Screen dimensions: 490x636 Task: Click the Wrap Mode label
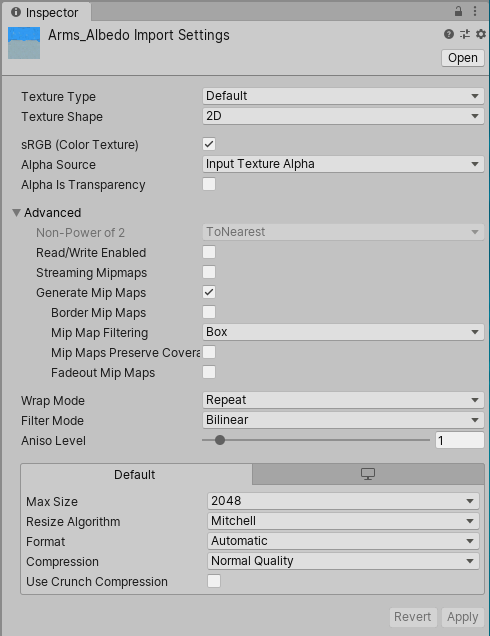[x=53, y=401]
